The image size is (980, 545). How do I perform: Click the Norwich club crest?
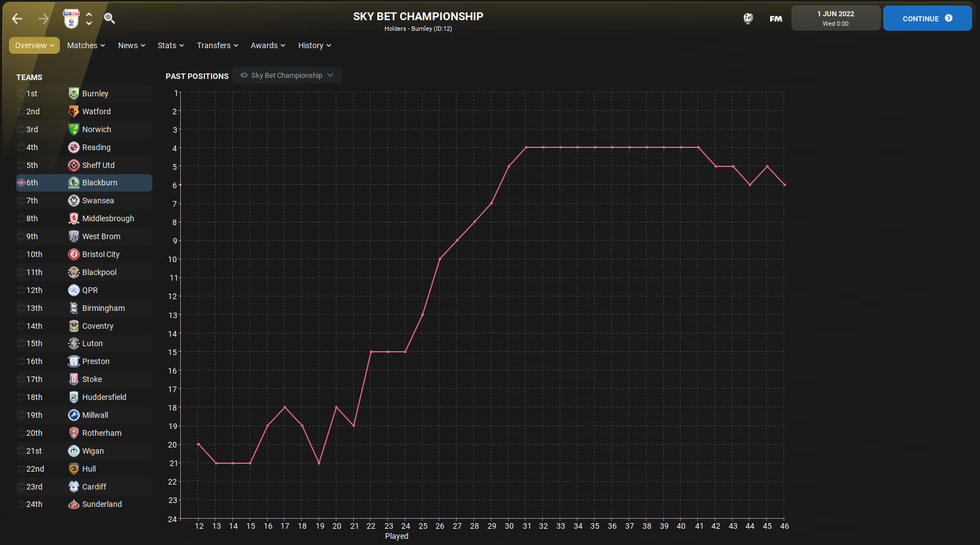(x=74, y=129)
